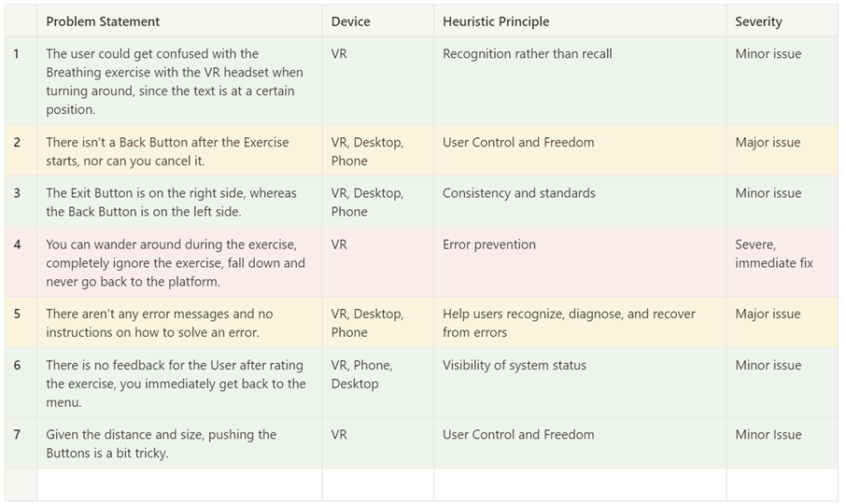
Task: Select the Exit Button problem statement cell
Action: pos(179,203)
